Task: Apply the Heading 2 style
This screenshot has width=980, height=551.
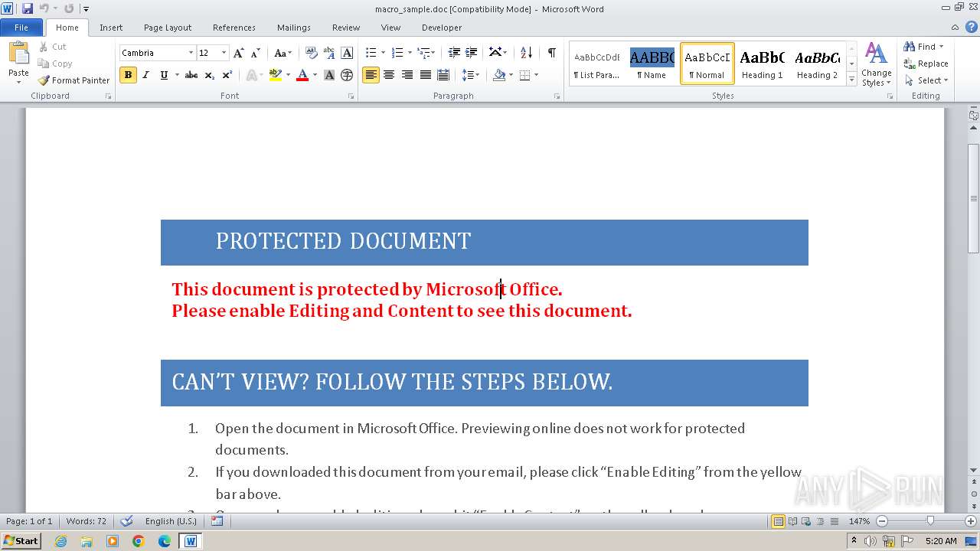Action: pyautogui.click(x=817, y=64)
